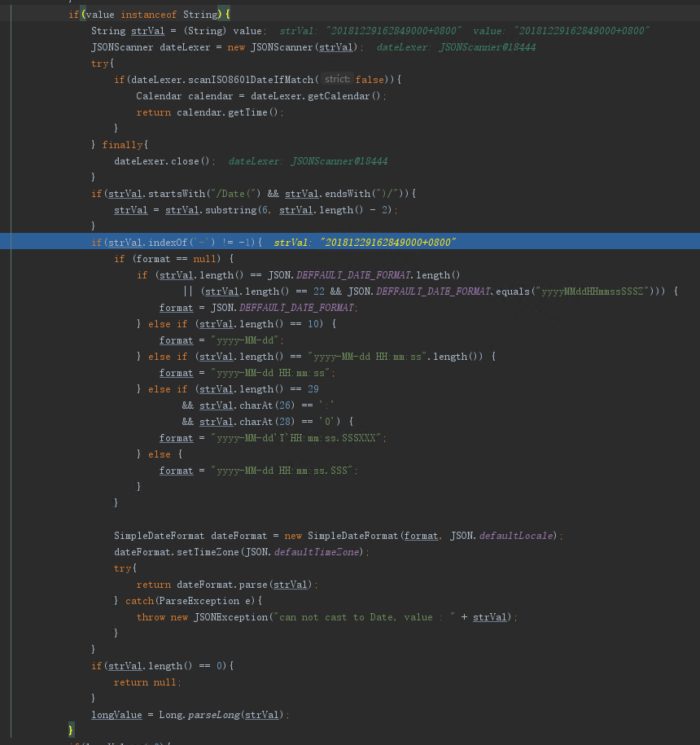Click 'if(strVal.length() == 0){' condition

pos(163,666)
